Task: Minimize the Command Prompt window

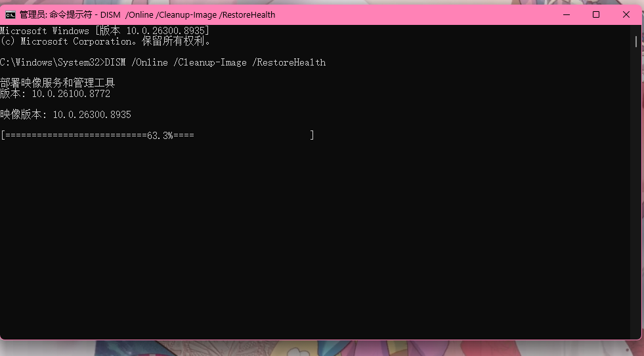Action: coord(567,15)
